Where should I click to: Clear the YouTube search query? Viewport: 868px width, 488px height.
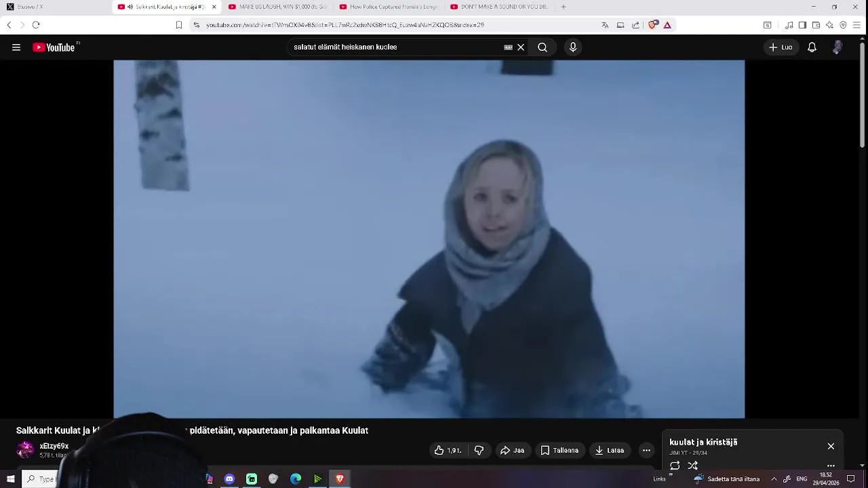pyautogui.click(x=521, y=47)
